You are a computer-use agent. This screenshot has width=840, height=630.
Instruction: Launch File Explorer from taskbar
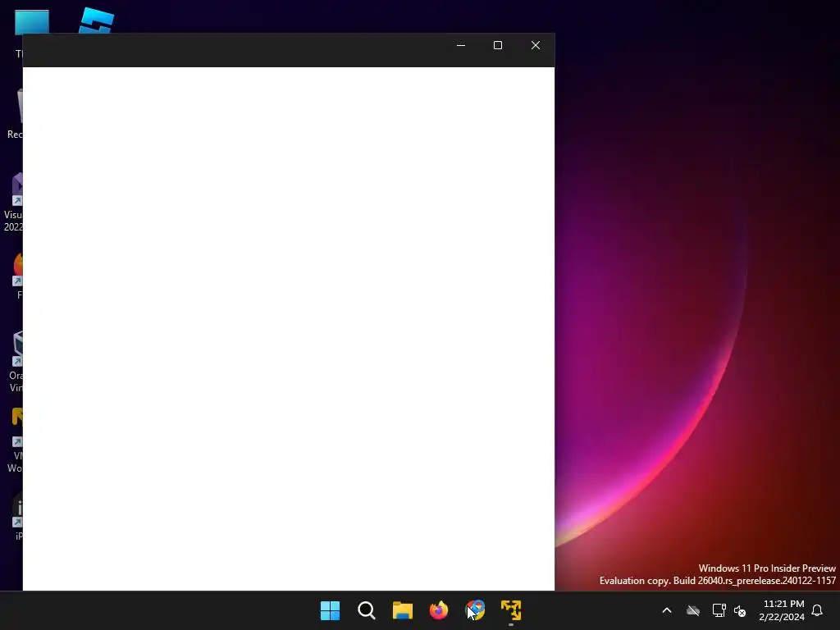(x=402, y=610)
